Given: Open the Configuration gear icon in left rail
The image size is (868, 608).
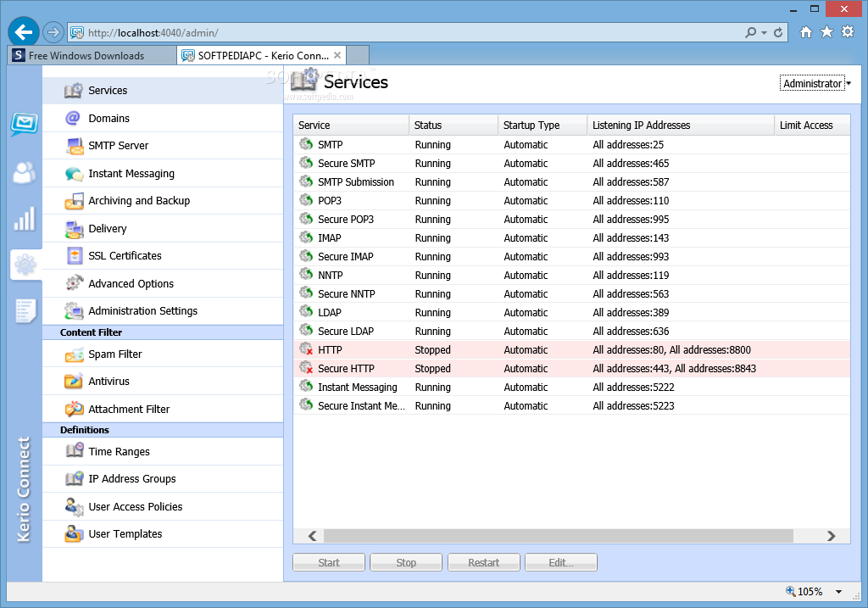Looking at the screenshot, I should [x=25, y=265].
